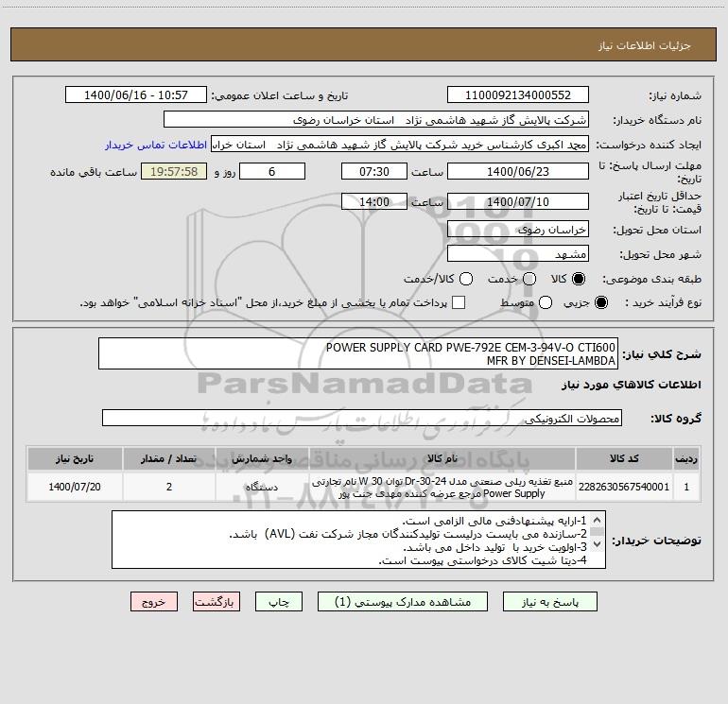Click the واحد شمارش column header
The height and width of the screenshot is (704, 728).
point(262,458)
